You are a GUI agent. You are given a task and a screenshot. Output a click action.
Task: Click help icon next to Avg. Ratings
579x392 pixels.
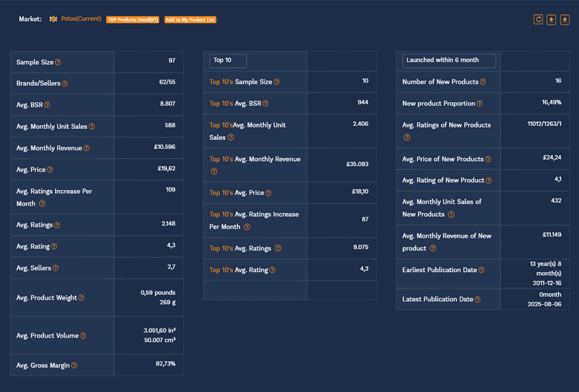click(x=57, y=225)
